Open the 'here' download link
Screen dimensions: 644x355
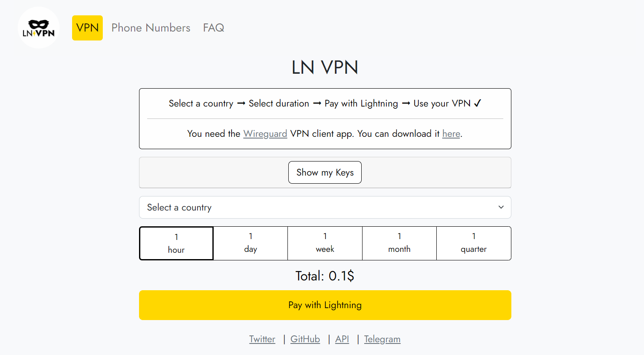[x=451, y=134]
